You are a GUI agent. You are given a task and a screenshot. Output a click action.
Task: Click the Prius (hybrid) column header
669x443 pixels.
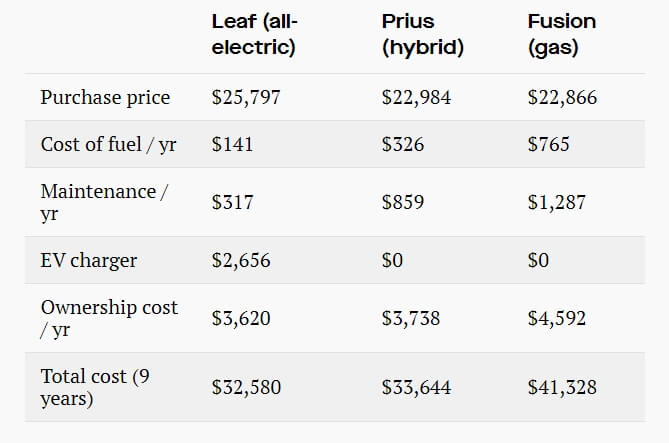tap(422, 34)
